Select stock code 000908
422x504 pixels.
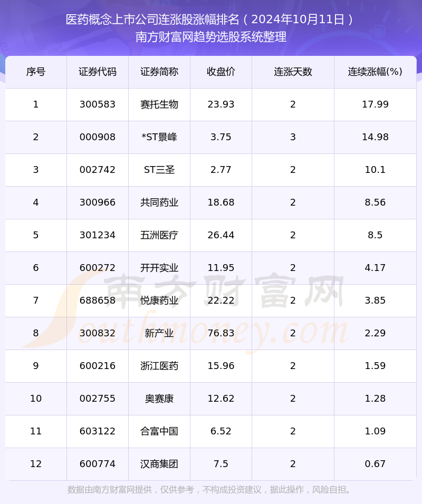tap(98, 137)
